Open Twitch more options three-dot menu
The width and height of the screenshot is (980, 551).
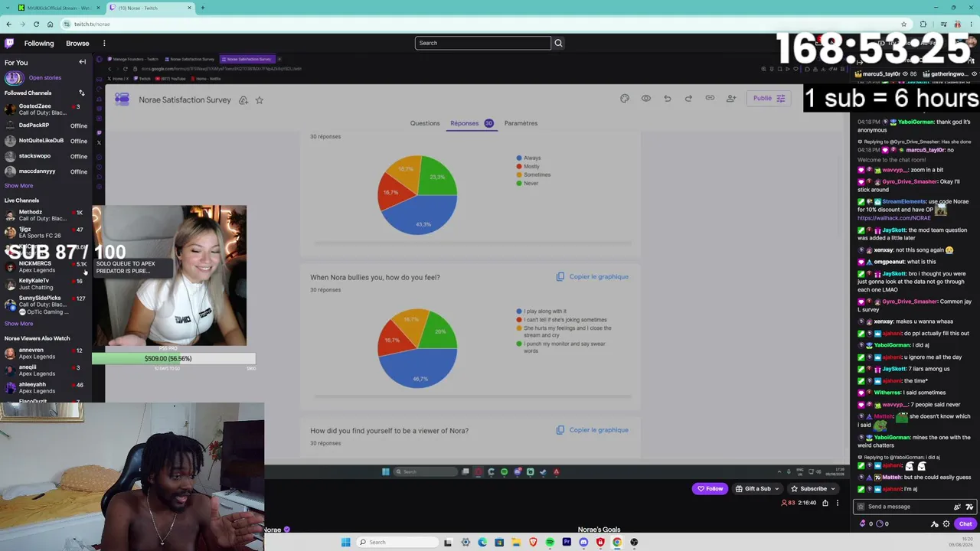pyautogui.click(x=104, y=43)
